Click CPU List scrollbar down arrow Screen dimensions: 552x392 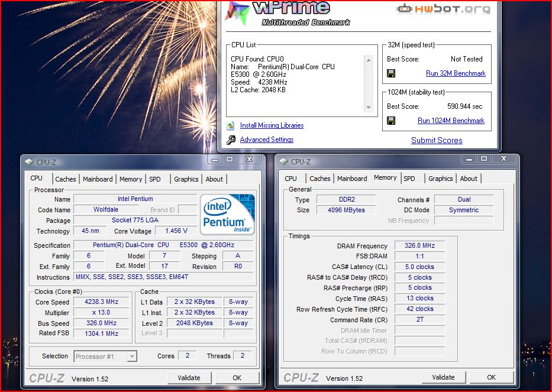(x=369, y=108)
